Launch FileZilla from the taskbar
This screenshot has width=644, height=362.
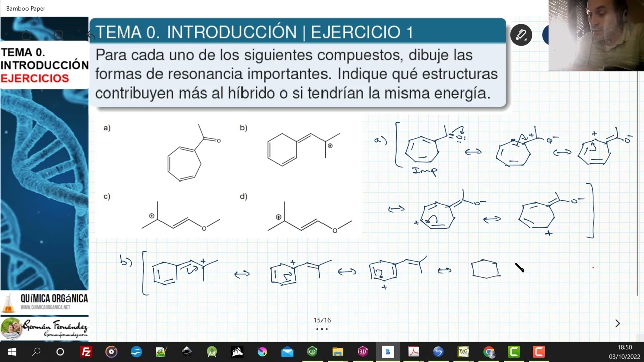[86, 352]
